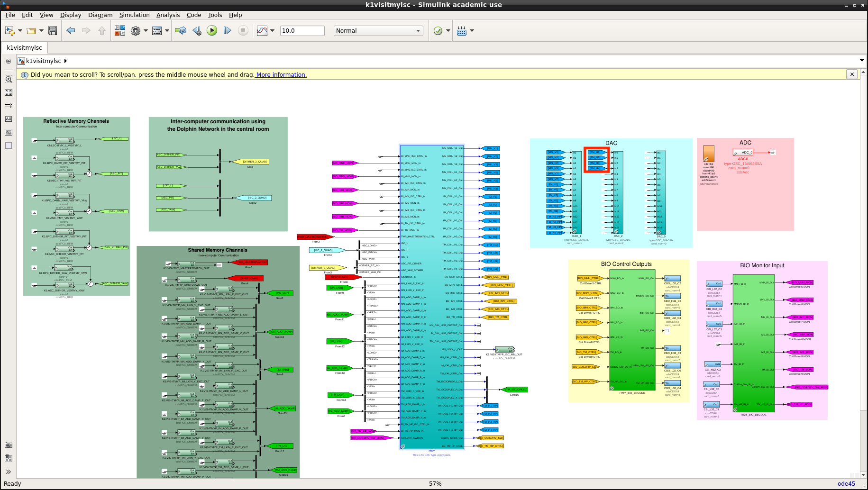Image resolution: width=868 pixels, height=490 pixels.
Task: Open the Help menu
Action: coord(235,15)
